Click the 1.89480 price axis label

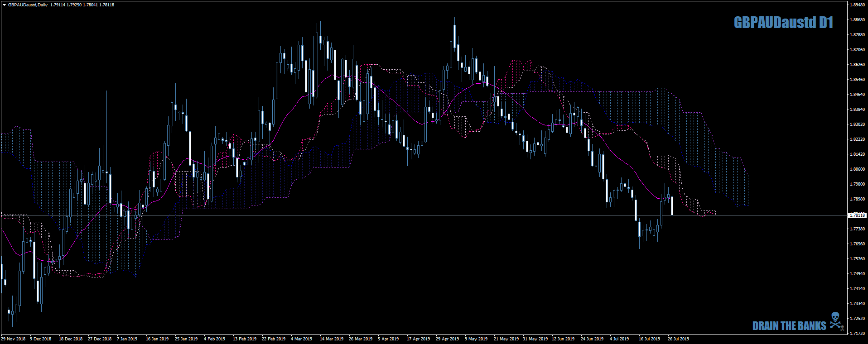(x=857, y=5)
